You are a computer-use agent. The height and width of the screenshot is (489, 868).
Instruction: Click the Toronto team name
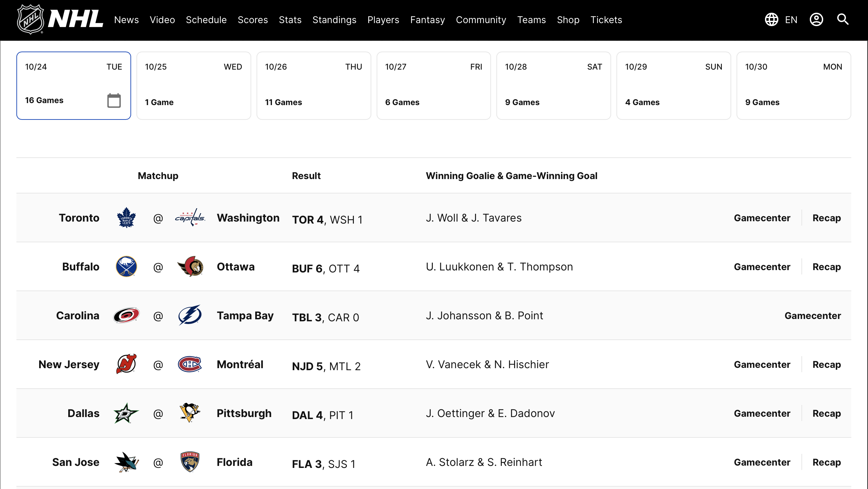[79, 218]
